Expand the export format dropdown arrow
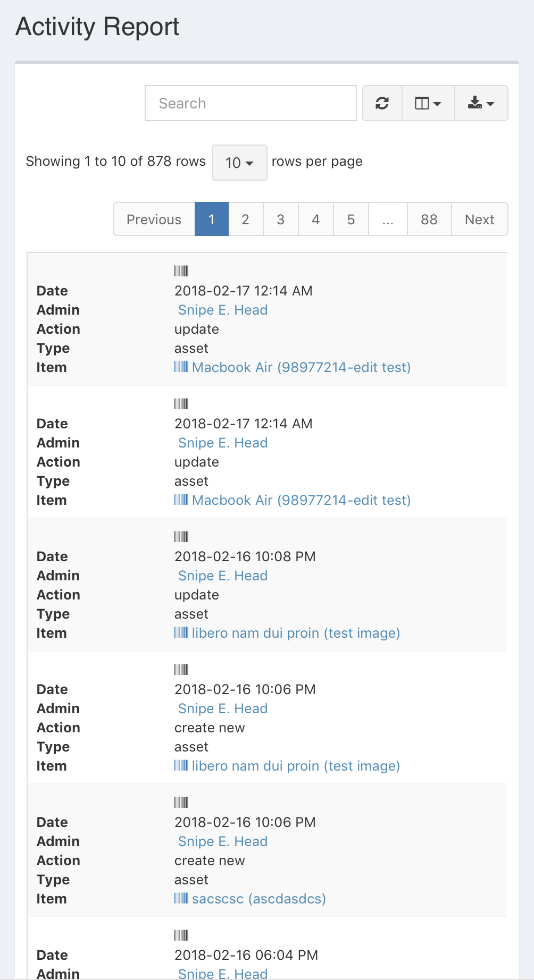 [x=490, y=104]
